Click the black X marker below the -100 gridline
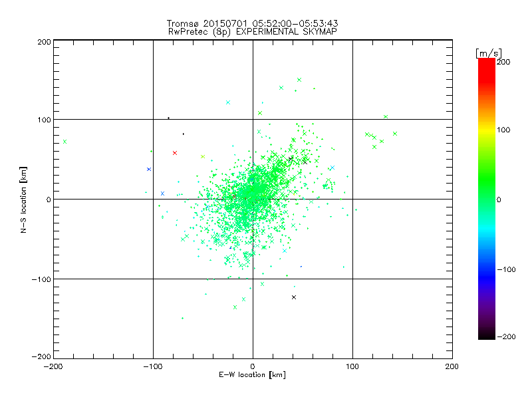Screen dimensions: 532x399 (294, 297)
